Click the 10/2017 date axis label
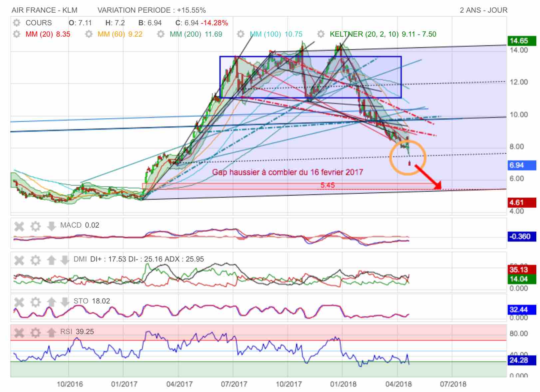Viewport: 540px width, 392px height. click(289, 384)
